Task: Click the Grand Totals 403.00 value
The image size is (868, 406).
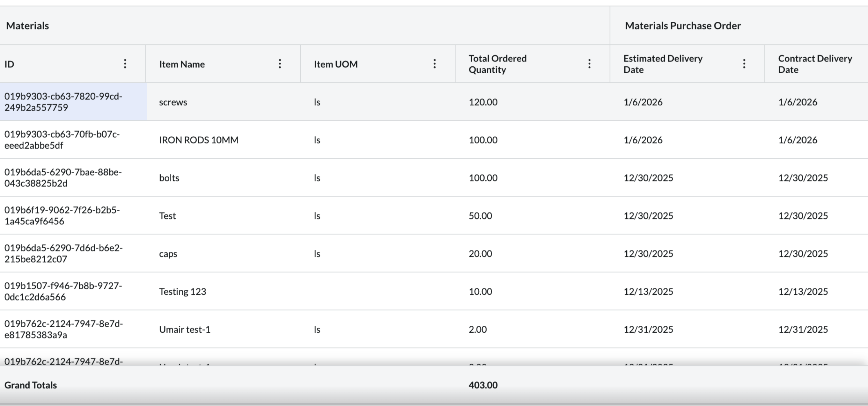Action: 483,385
